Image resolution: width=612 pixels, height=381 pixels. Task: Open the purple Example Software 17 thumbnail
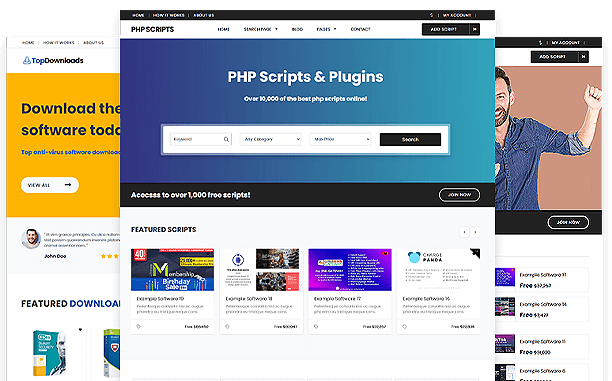coord(350,270)
